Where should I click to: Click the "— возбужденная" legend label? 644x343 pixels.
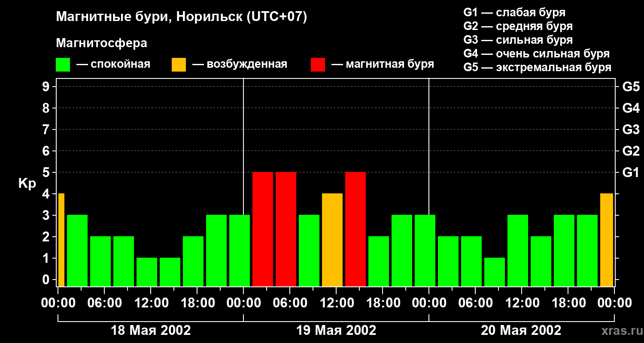[x=240, y=64]
